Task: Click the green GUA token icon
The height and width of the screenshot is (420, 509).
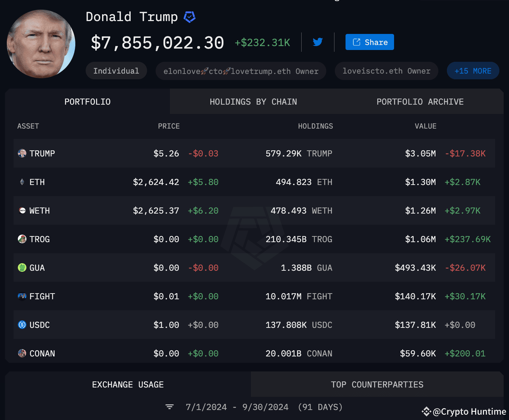Action: 22,268
